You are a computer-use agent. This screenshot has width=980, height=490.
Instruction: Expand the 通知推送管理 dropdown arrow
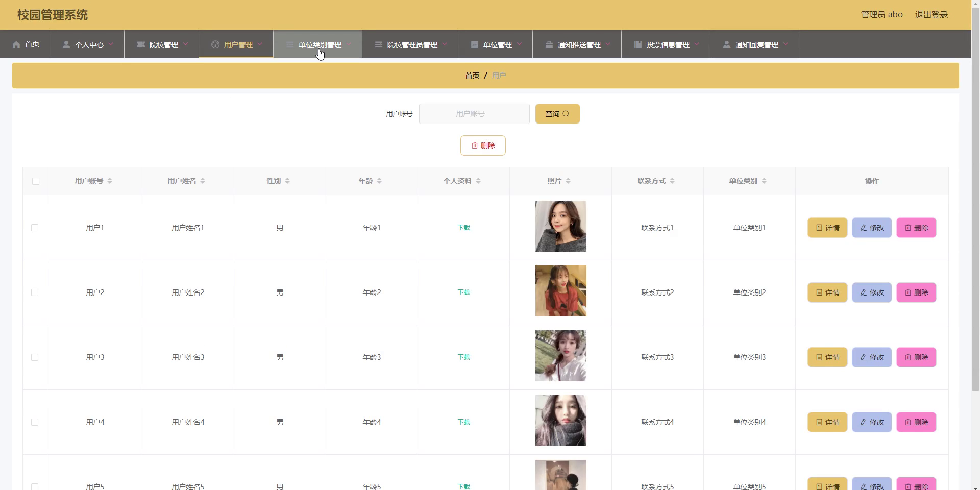(x=608, y=44)
